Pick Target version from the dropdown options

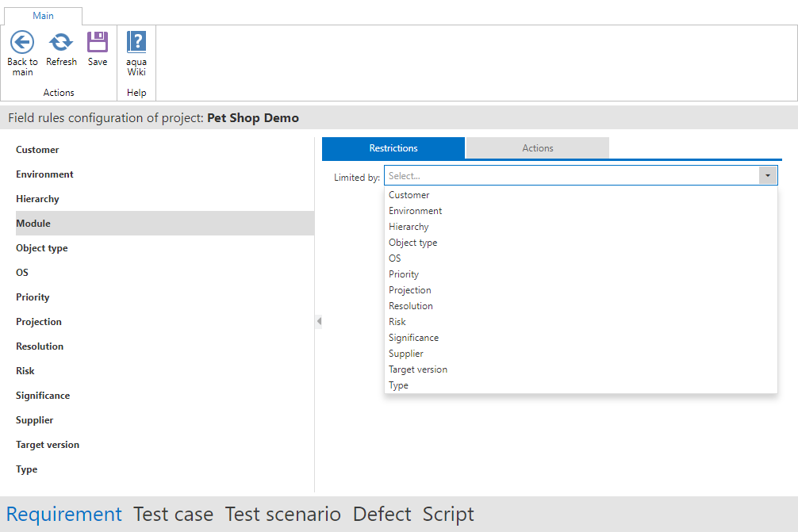[417, 369]
